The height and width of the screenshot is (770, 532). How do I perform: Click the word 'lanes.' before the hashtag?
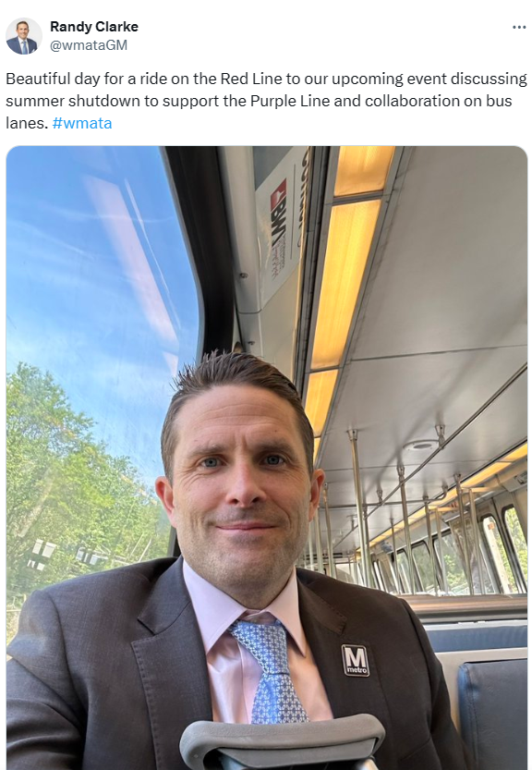pos(27,123)
